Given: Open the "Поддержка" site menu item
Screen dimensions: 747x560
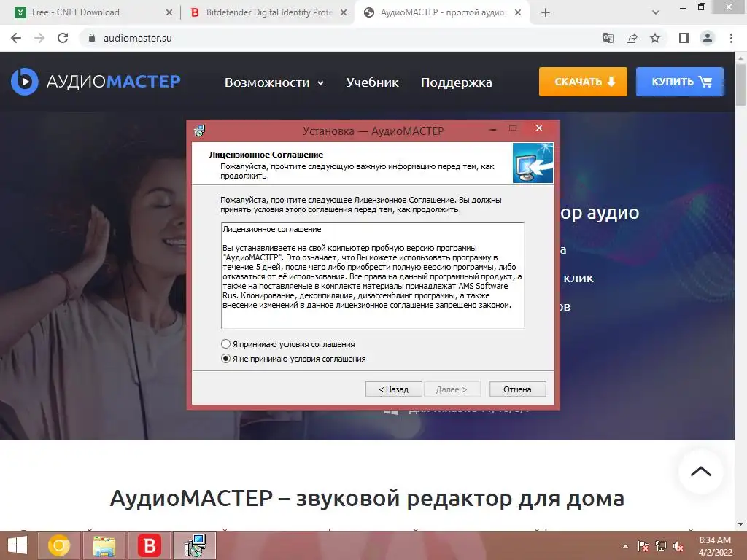Looking at the screenshot, I should (x=456, y=82).
